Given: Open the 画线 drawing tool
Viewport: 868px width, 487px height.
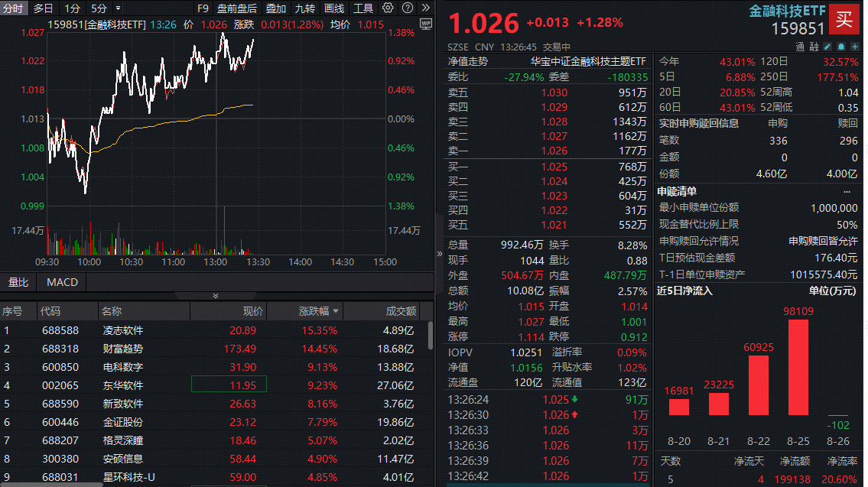Looking at the screenshot, I should point(333,8).
